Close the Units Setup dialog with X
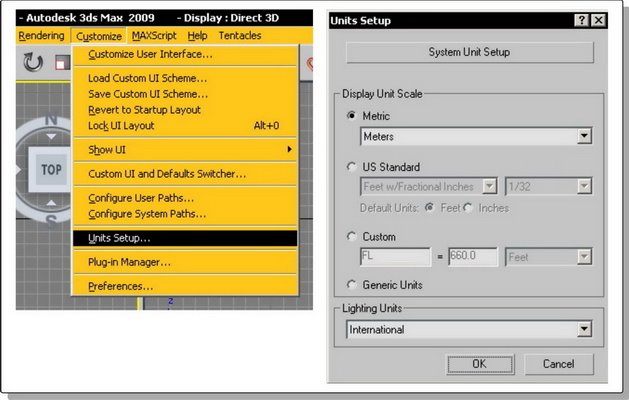The width and height of the screenshot is (629, 400). [598, 20]
